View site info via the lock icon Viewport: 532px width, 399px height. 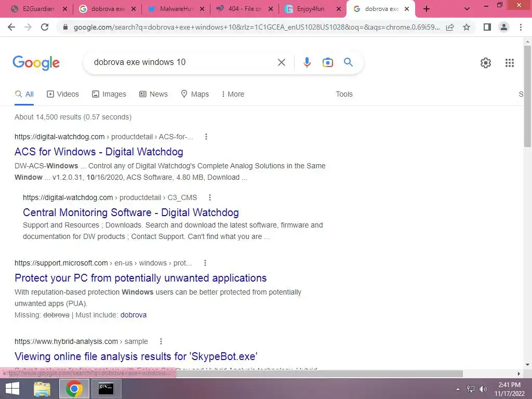65,27
